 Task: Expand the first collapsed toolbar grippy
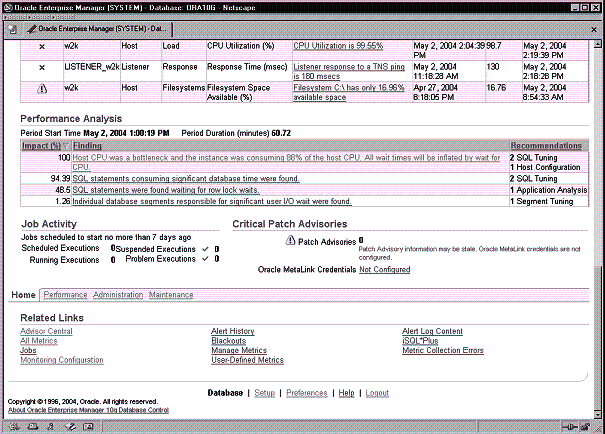pos(16,17)
